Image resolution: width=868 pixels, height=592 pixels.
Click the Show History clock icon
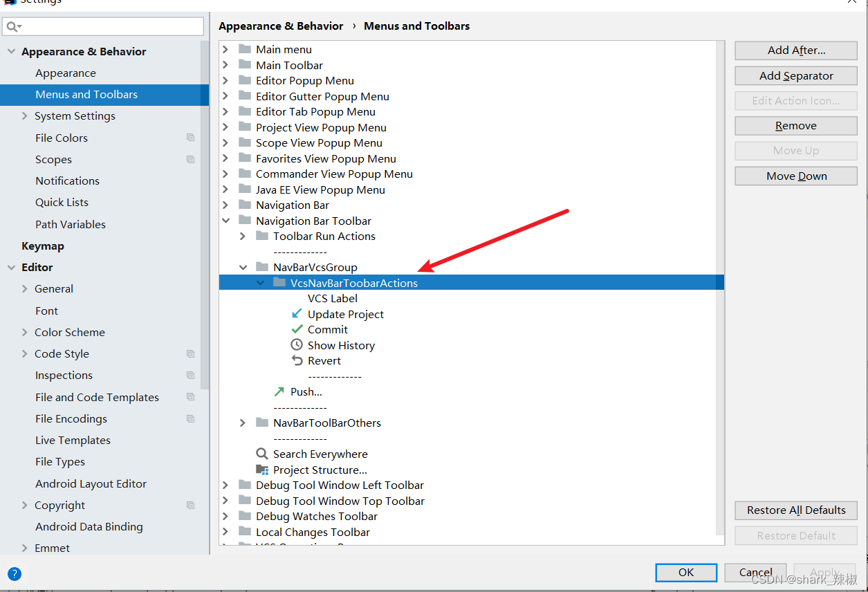click(297, 345)
